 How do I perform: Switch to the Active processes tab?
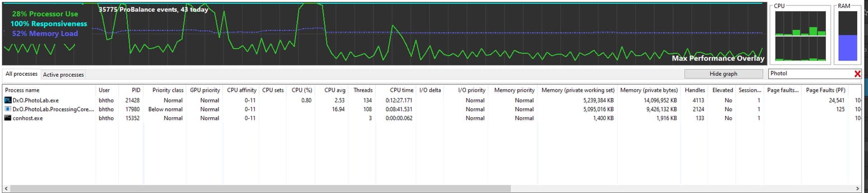[x=63, y=75]
